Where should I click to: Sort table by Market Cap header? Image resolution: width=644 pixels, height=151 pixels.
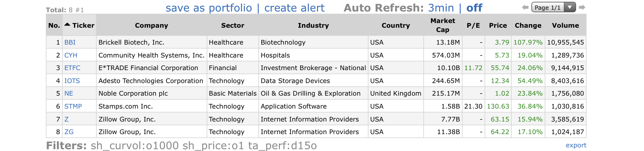(x=443, y=25)
